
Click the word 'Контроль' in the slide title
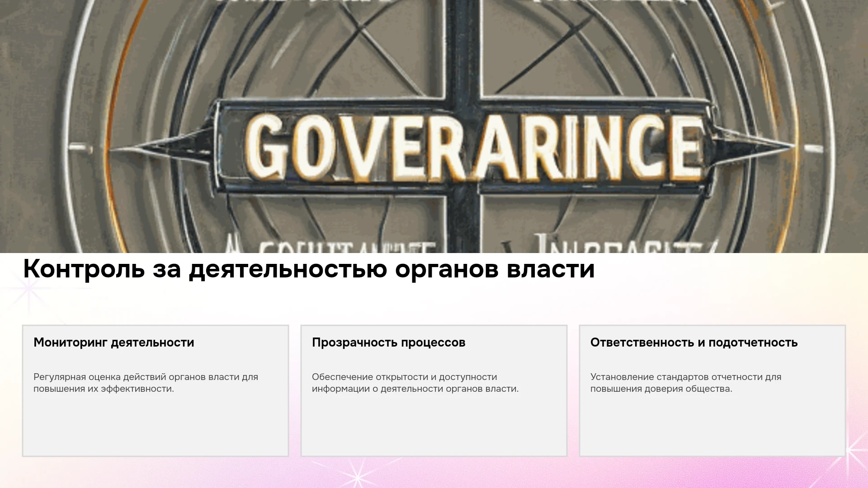84,269
